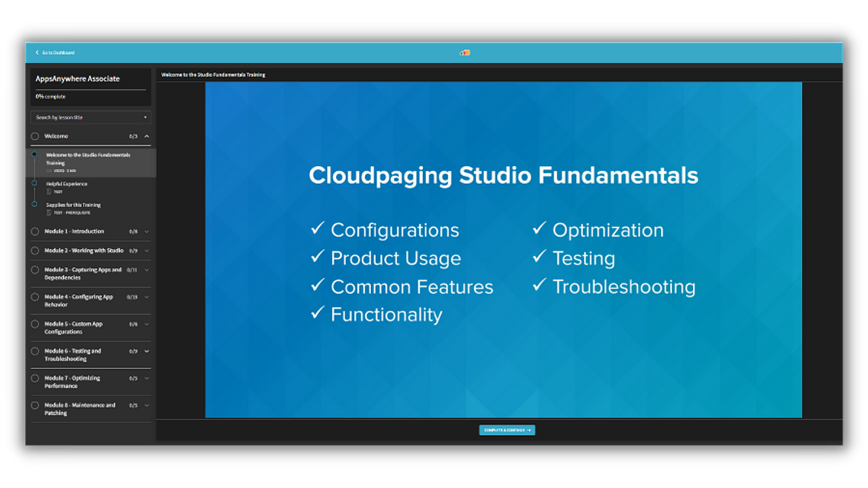
Task: Click the document icon under Supplies for this Training
Action: pyautogui.click(x=49, y=212)
